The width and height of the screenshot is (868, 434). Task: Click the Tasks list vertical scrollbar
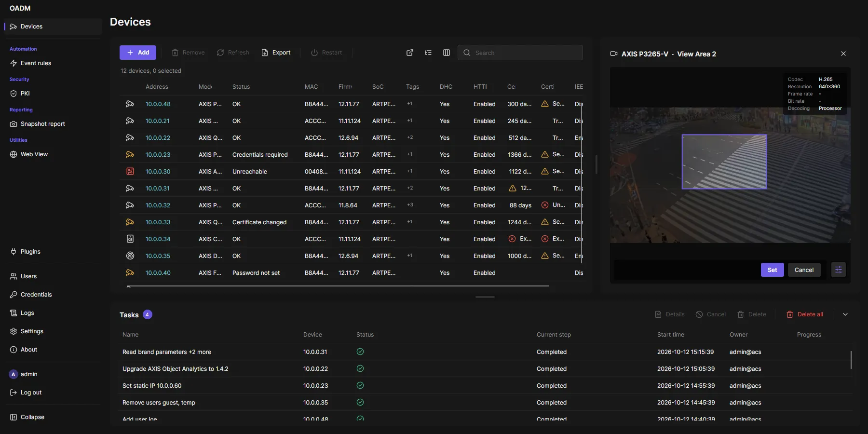(851, 360)
